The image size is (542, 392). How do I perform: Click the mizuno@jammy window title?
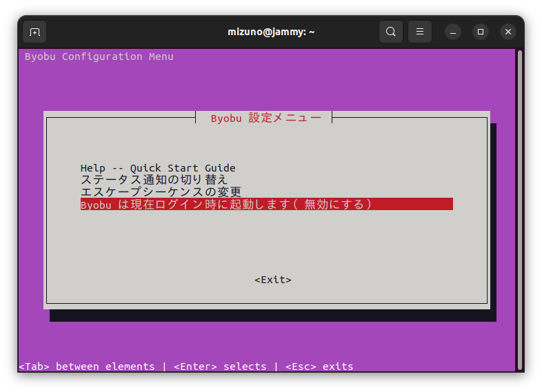coord(271,32)
